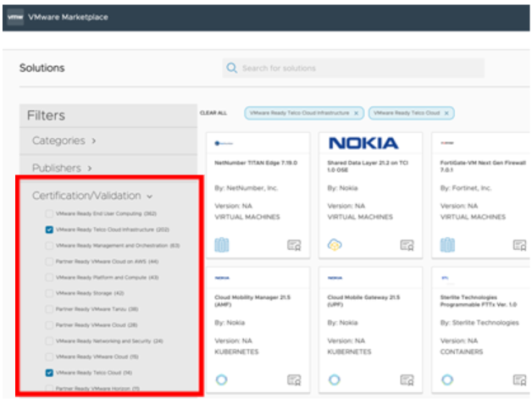Click the search magnifier icon
The height and width of the screenshot is (404, 532).
point(231,69)
